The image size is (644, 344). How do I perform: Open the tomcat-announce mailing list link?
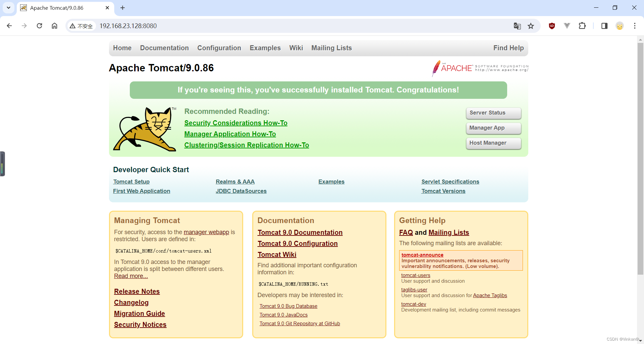click(422, 255)
